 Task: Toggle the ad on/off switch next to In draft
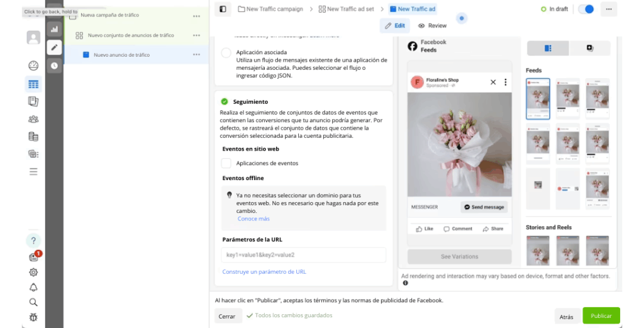tap(586, 9)
